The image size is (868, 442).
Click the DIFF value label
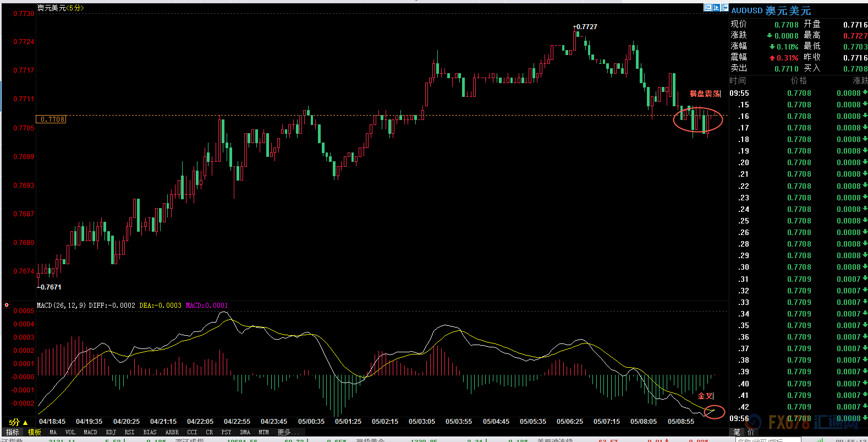pos(112,305)
